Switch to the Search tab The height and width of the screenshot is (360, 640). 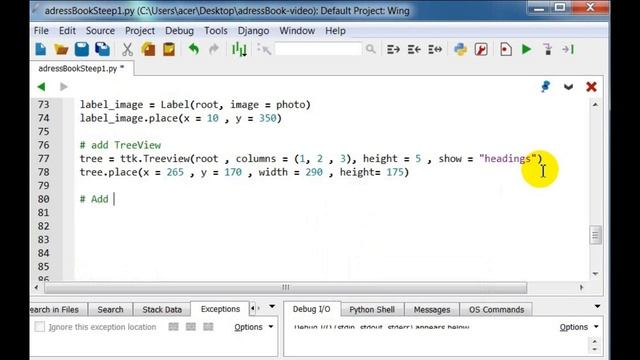coord(110,309)
